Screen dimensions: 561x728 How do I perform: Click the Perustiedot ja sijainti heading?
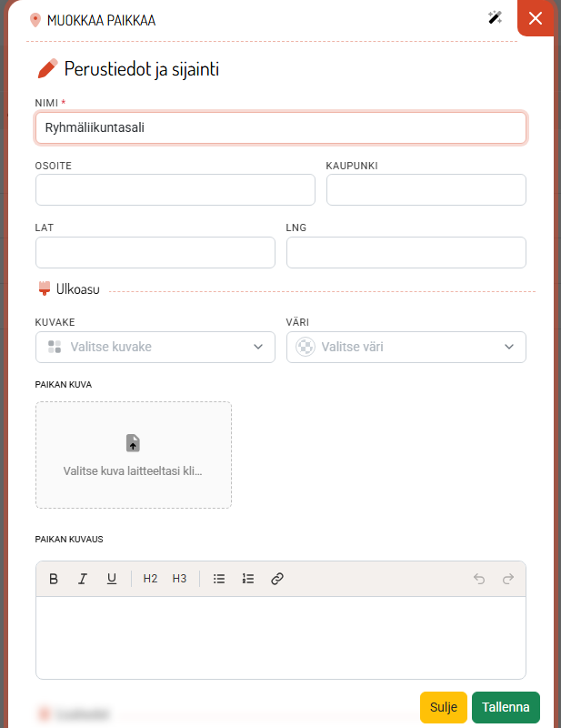[x=142, y=69]
